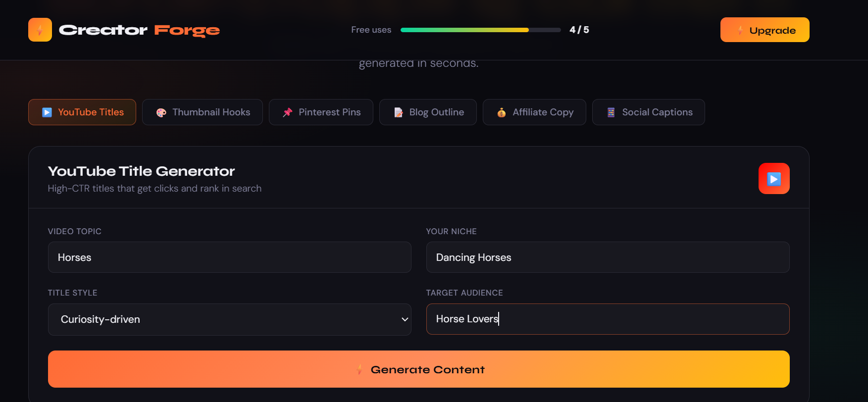Click the document icon on Blog Outline tab
This screenshot has width=868, height=402.
tap(398, 112)
